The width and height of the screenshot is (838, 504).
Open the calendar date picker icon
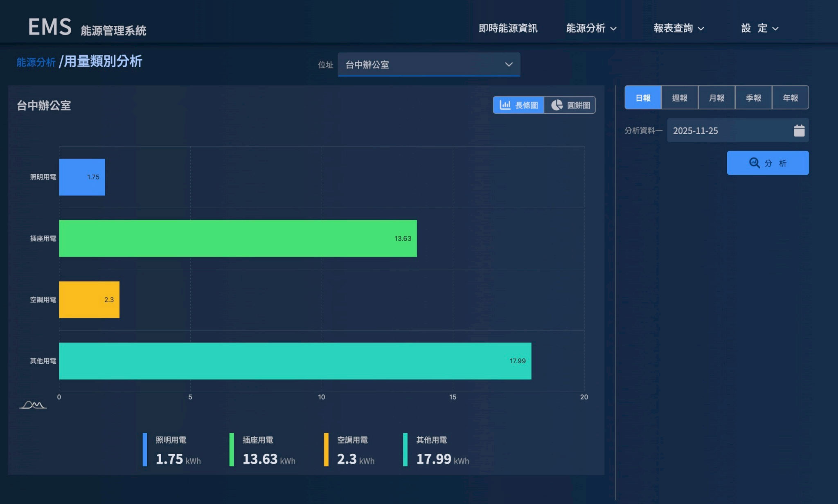coord(799,130)
